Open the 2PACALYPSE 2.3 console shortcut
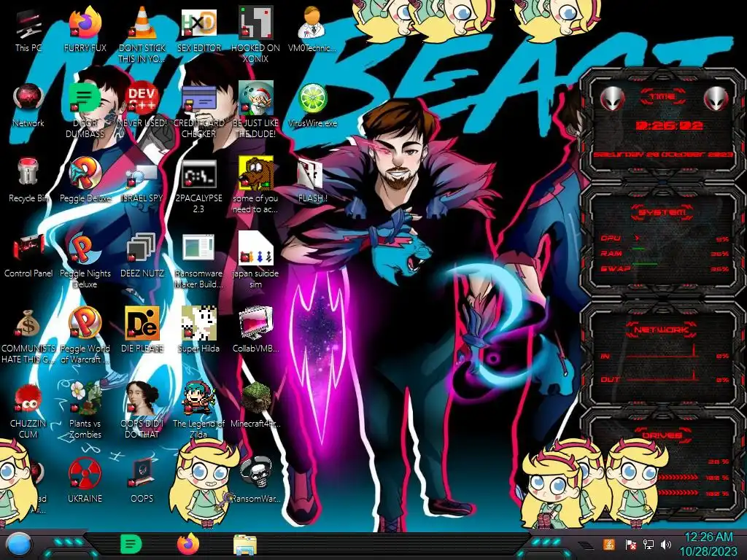Viewport: 747px width, 560px height. tap(198, 184)
